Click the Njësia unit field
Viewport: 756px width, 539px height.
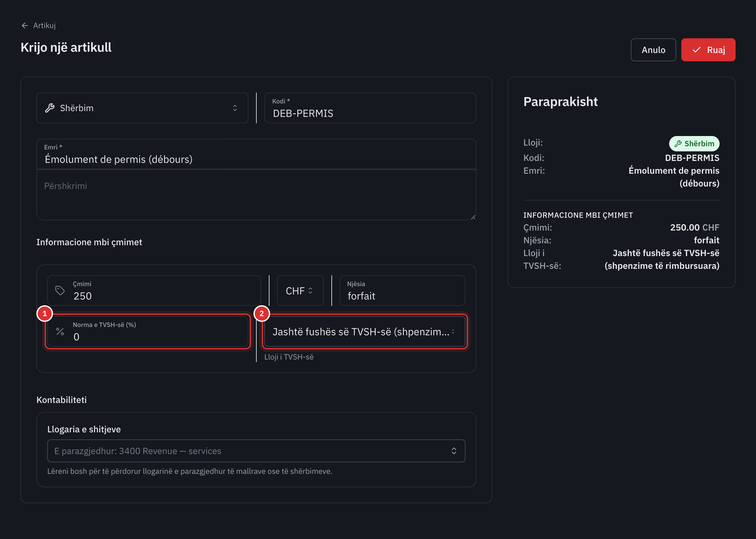tap(402, 290)
